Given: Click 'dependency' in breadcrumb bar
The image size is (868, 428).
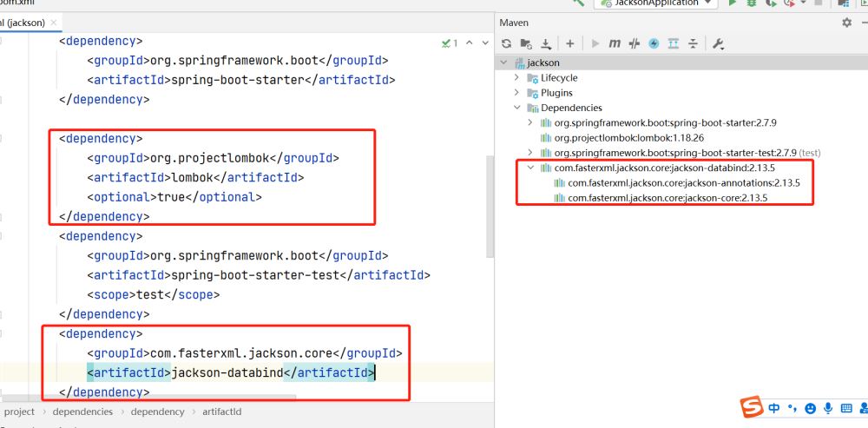Looking at the screenshot, I should point(157,412).
